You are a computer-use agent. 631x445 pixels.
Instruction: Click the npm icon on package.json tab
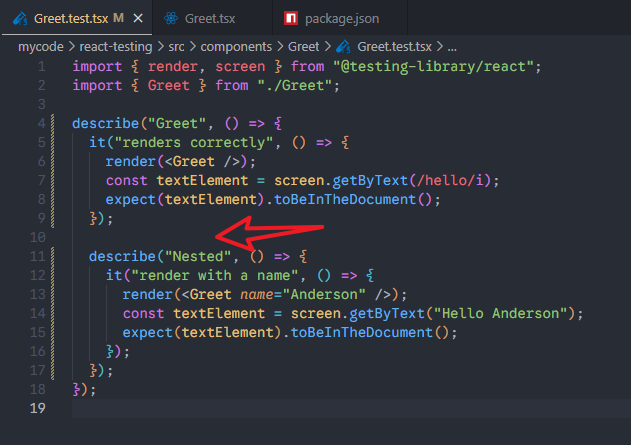point(291,18)
